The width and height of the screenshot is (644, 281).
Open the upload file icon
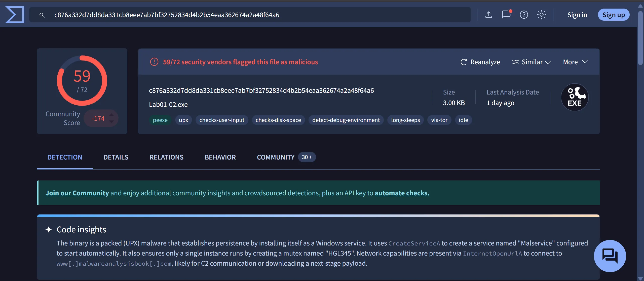(x=488, y=15)
